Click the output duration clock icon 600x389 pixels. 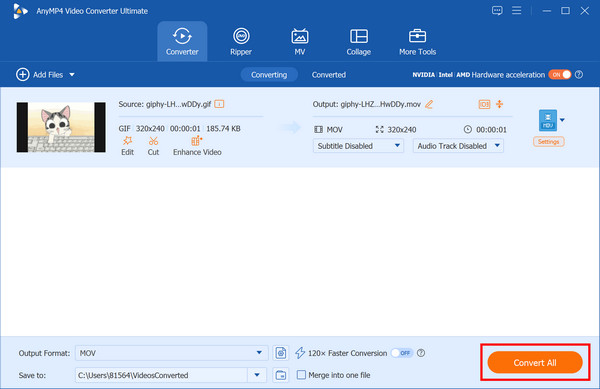pos(468,129)
